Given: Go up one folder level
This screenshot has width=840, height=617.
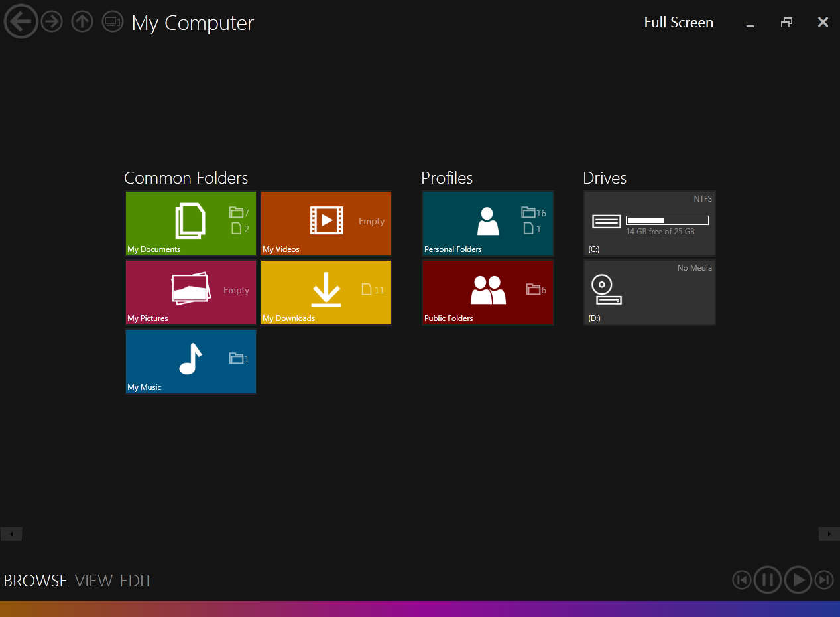Looking at the screenshot, I should coord(82,22).
